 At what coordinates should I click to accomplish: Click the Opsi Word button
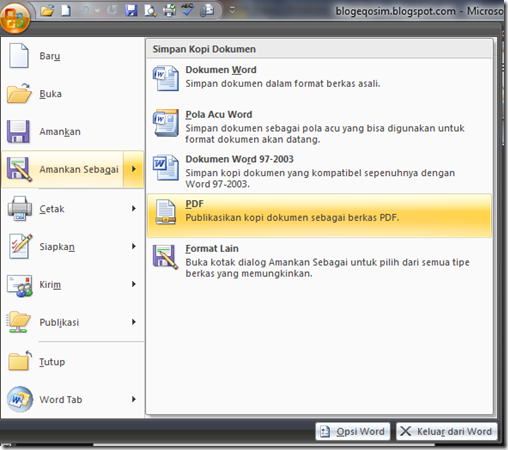(353, 431)
